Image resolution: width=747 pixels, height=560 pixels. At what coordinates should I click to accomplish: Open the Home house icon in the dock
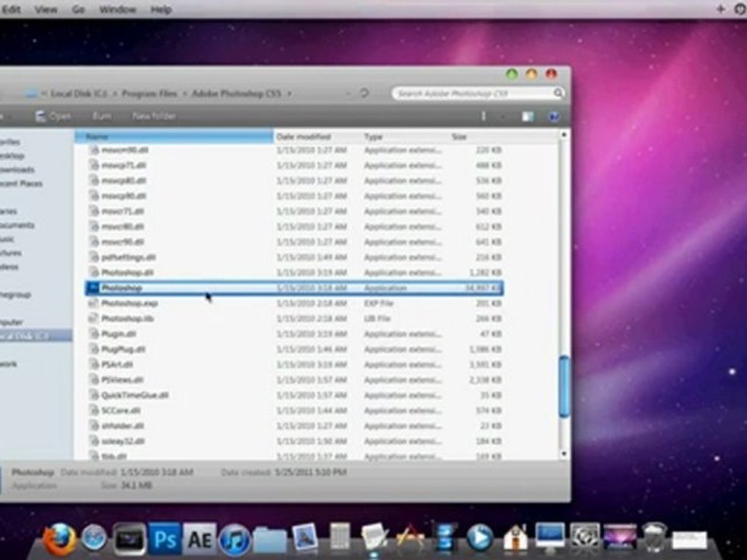coord(515,537)
